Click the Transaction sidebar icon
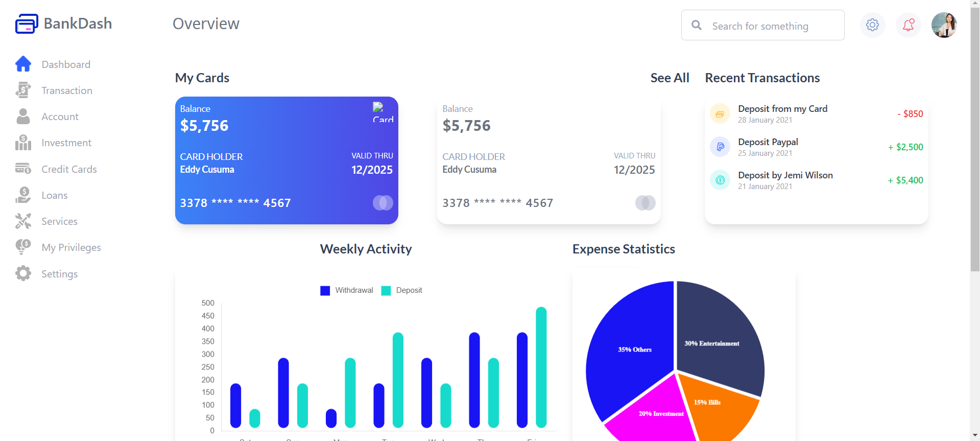 pyautogui.click(x=23, y=90)
